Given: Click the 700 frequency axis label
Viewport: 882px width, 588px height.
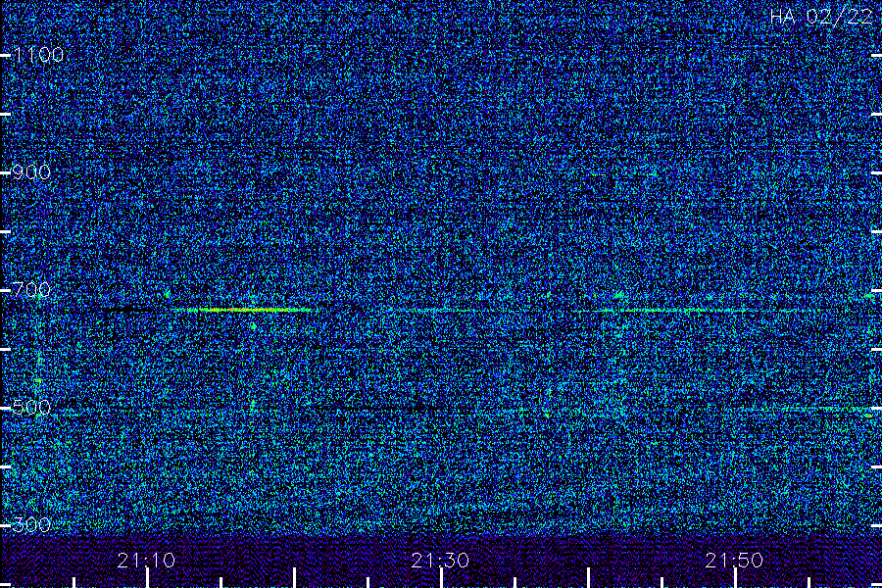Looking at the screenshot, I should [31, 290].
